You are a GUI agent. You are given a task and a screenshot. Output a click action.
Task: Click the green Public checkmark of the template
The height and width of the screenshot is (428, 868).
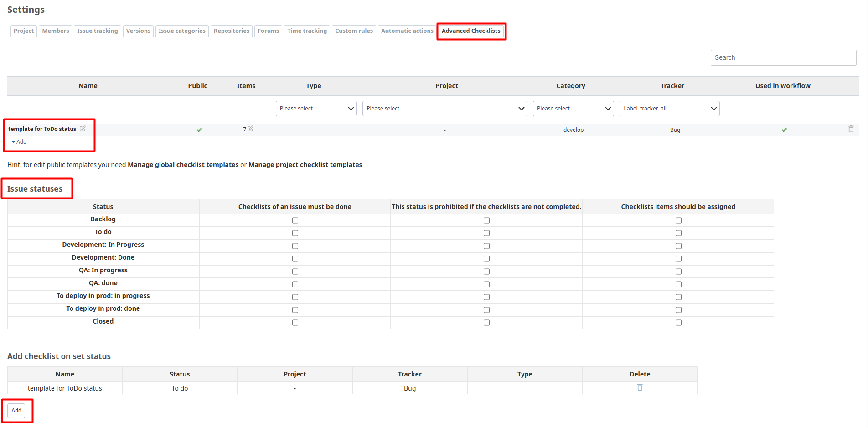click(199, 130)
